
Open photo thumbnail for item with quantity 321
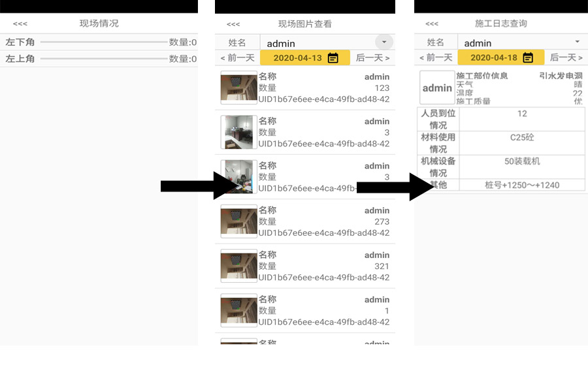tap(238, 266)
